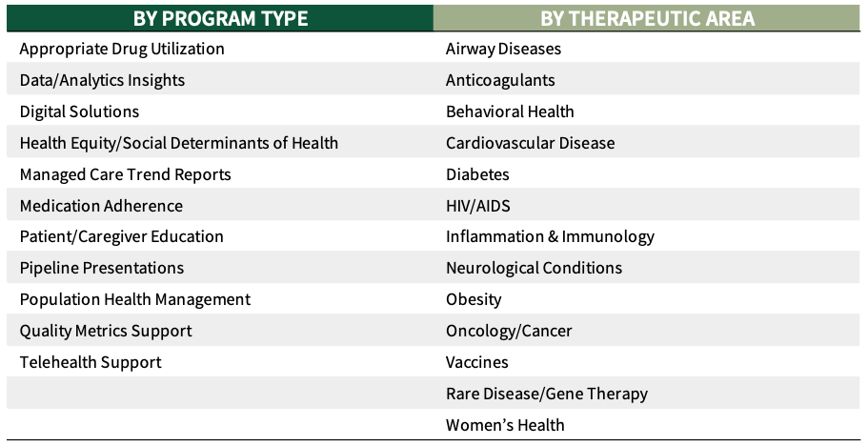This screenshot has height=446, width=868.
Task: Open Behavioral Health entry
Action: click(510, 111)
